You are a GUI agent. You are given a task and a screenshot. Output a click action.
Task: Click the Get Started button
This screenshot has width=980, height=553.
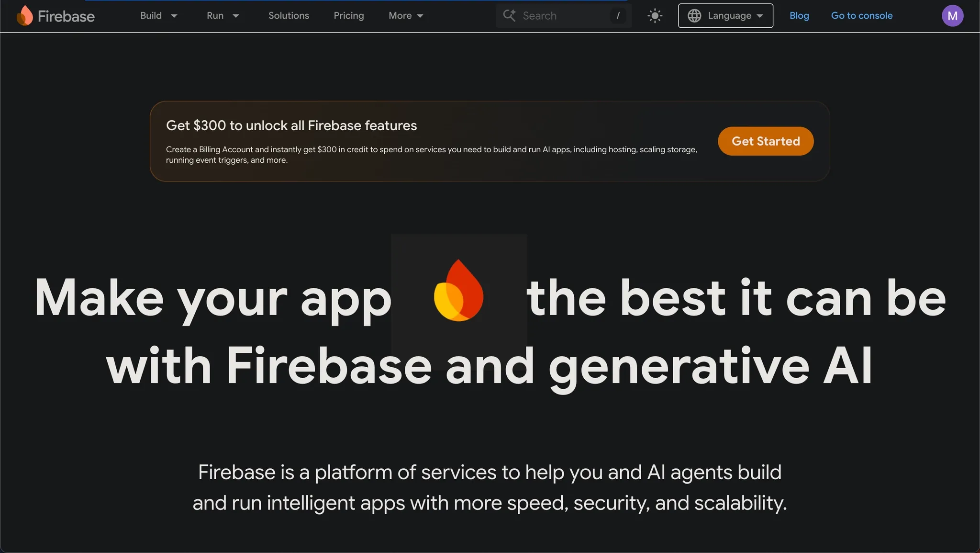(766, 141)
